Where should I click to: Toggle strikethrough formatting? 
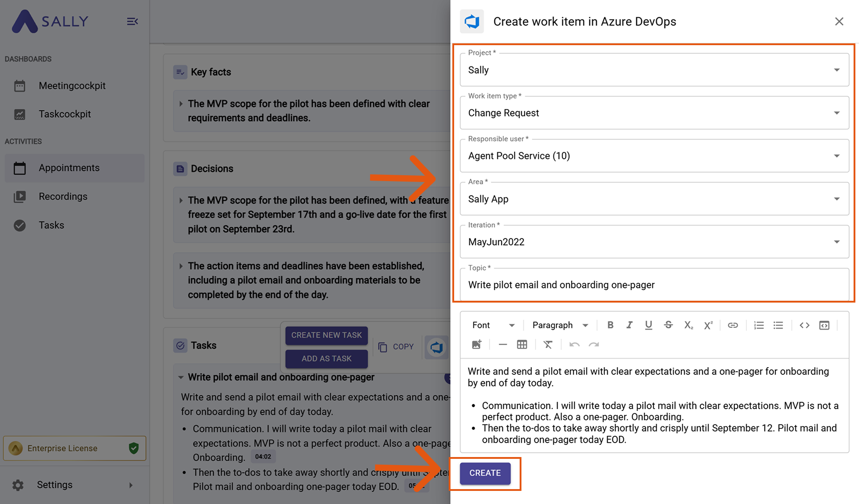(x=668, y=325)
